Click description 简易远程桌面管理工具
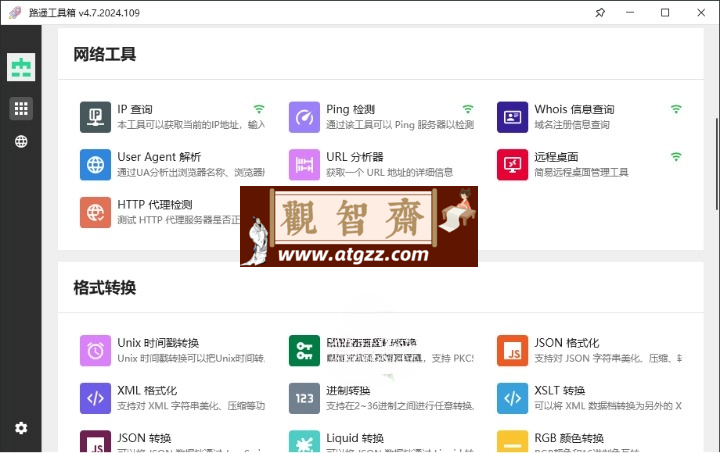720x453 pixels. (581, 173)
